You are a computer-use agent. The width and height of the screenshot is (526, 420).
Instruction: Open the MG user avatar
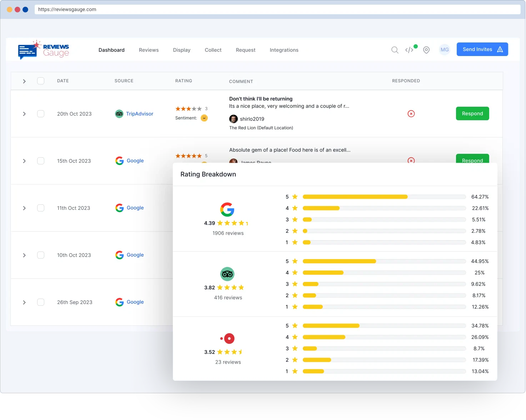[x=444, y=50]
